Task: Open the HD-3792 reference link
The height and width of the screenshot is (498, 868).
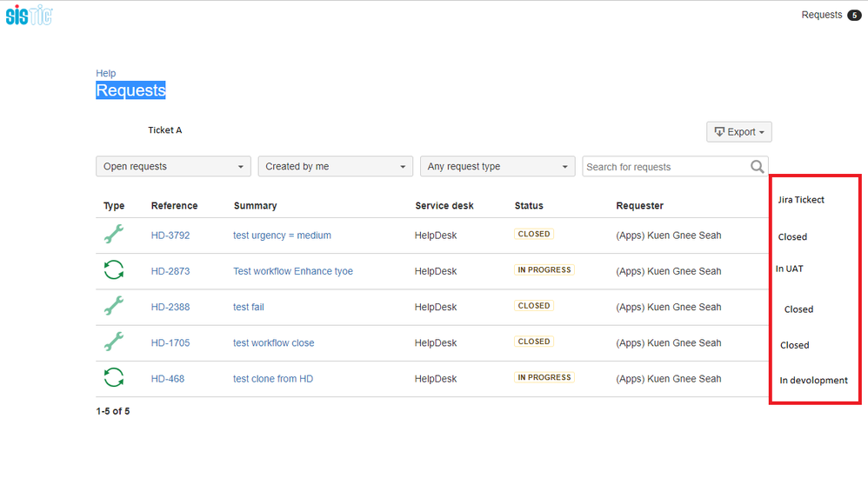Action: (170, 236)
